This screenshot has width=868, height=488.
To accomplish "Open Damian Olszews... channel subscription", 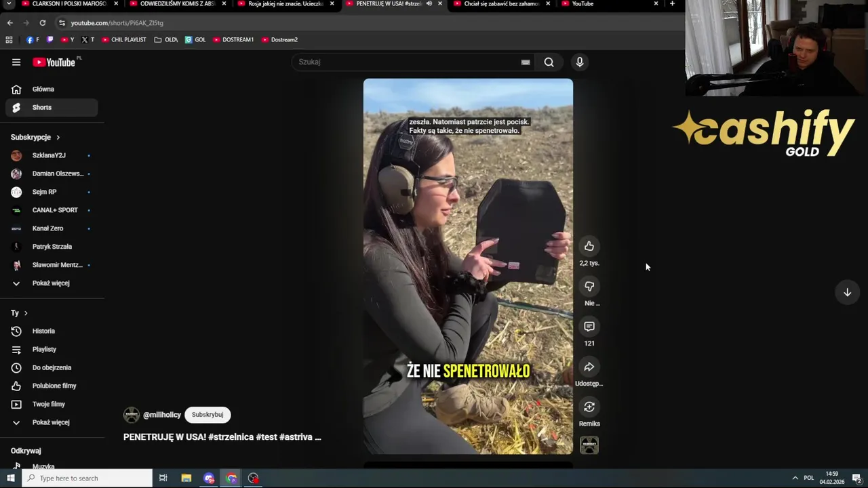I will tap(52, 174).
